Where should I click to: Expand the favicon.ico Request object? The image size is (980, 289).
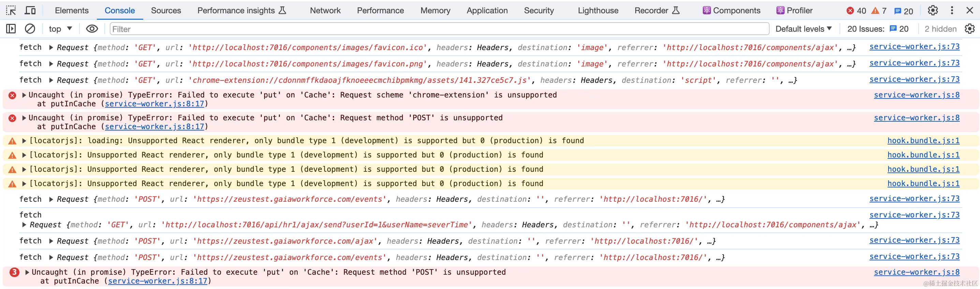click(51, 47)
